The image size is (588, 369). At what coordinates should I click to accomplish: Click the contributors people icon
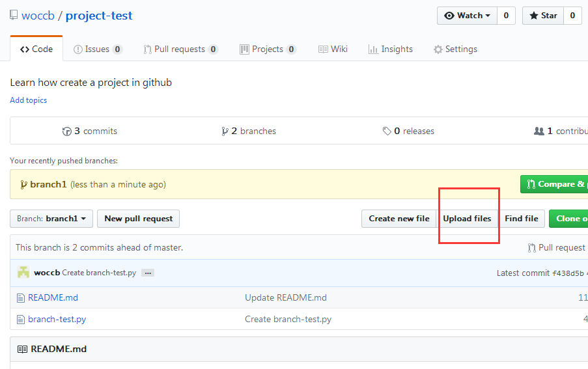click(x=539, y=131)
